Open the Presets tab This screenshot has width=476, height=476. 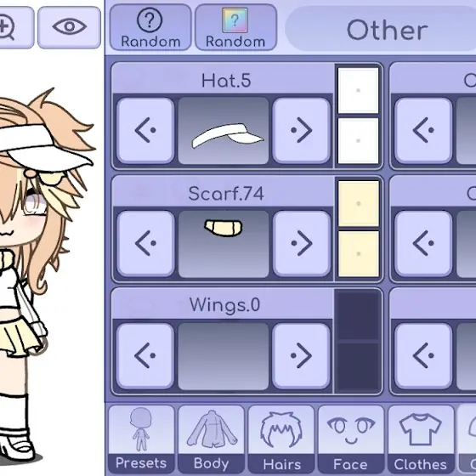click(141, 439)
